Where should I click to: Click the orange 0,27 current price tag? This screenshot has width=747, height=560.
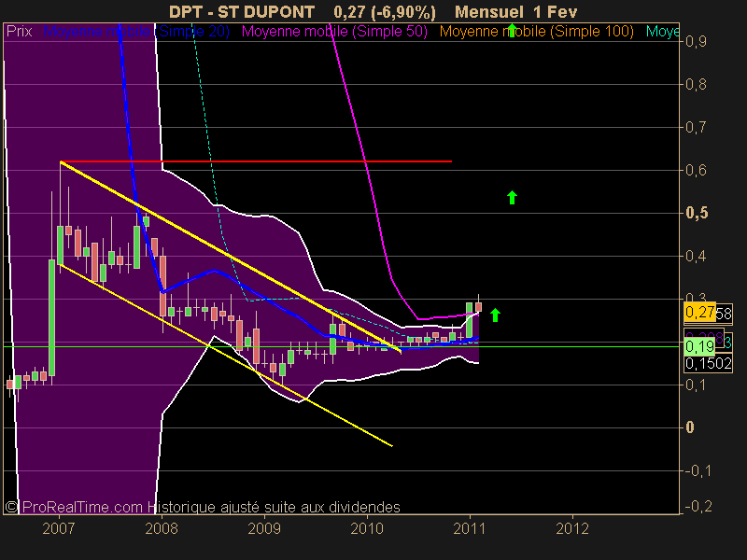699,313
